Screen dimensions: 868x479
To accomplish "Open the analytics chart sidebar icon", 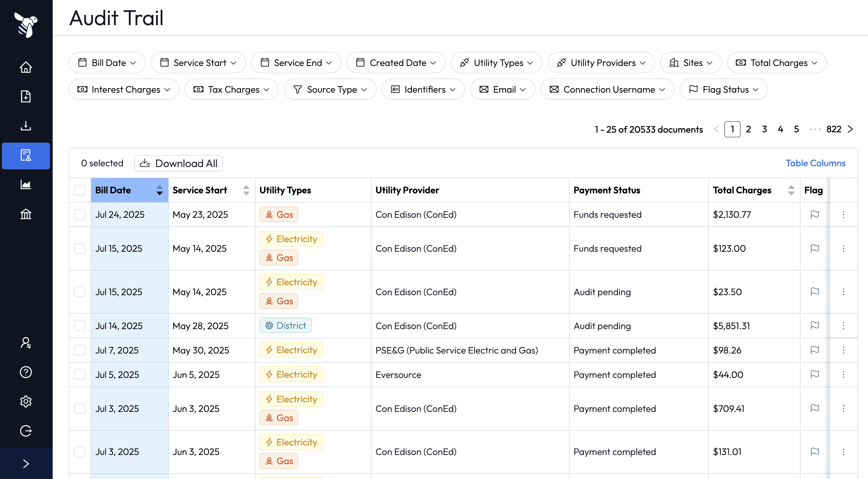I will [26, 185].
